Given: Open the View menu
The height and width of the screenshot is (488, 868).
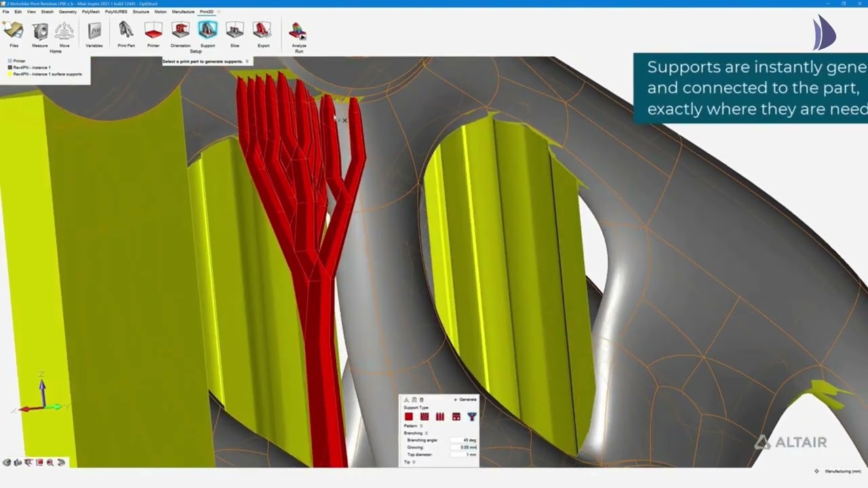Looking at the screenshot, I should (x=31, y=12).
